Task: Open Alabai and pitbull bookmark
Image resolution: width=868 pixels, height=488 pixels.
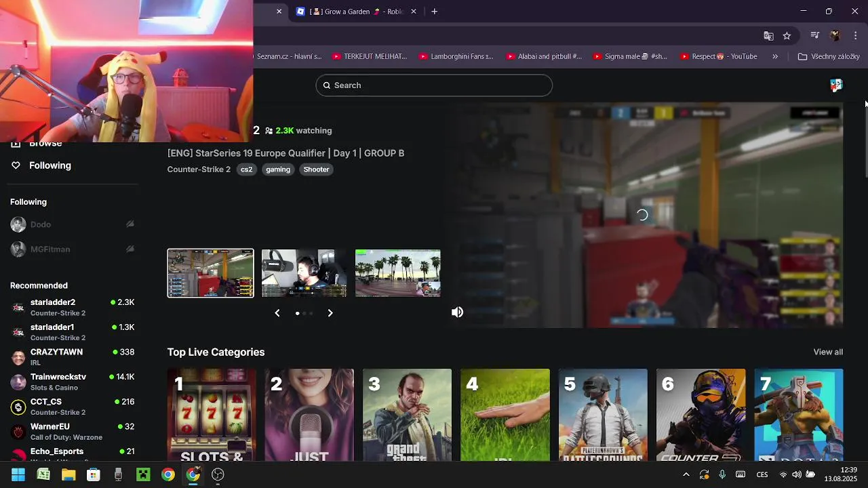Action: pos(544,56)
